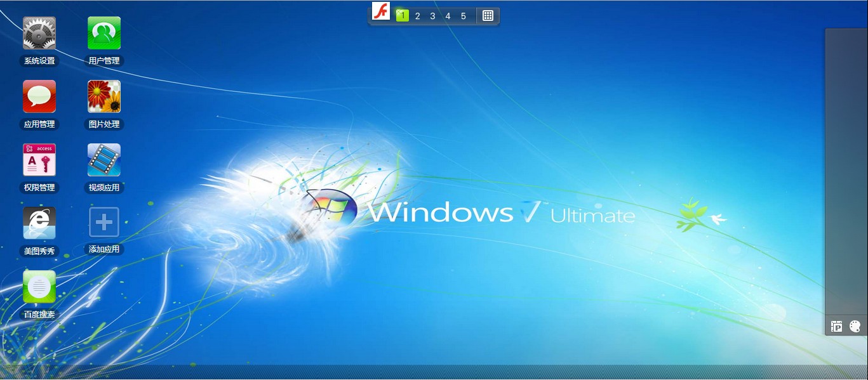Switch to desktop page 5
The width and height of the screenshot is (868, 380).
tap(464, 16)
